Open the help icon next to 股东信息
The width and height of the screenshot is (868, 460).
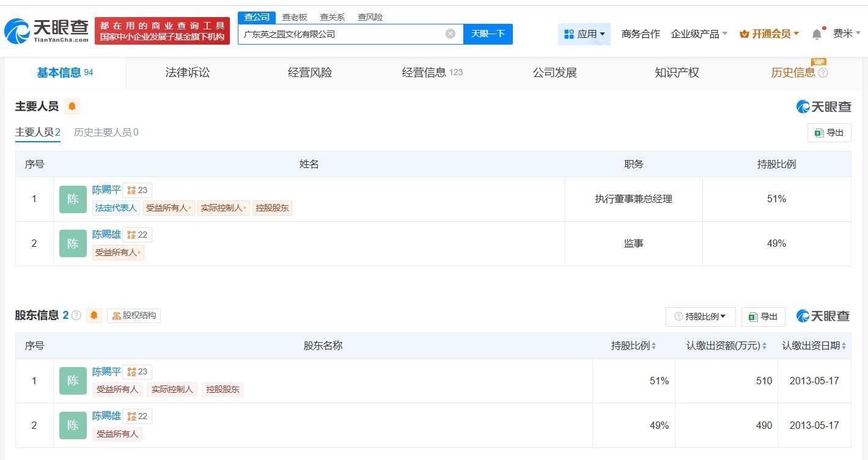[76, 315]
